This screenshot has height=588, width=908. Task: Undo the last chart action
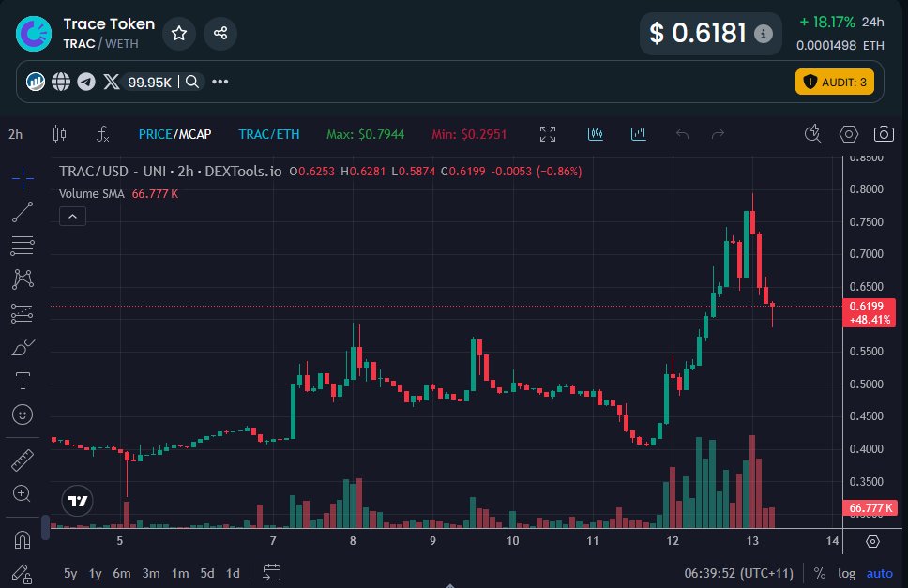(x=682, y=134)
